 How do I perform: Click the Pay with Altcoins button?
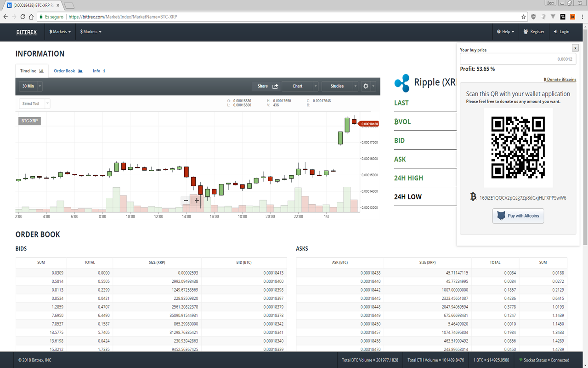pyautogui.click(x=518, y=216)
